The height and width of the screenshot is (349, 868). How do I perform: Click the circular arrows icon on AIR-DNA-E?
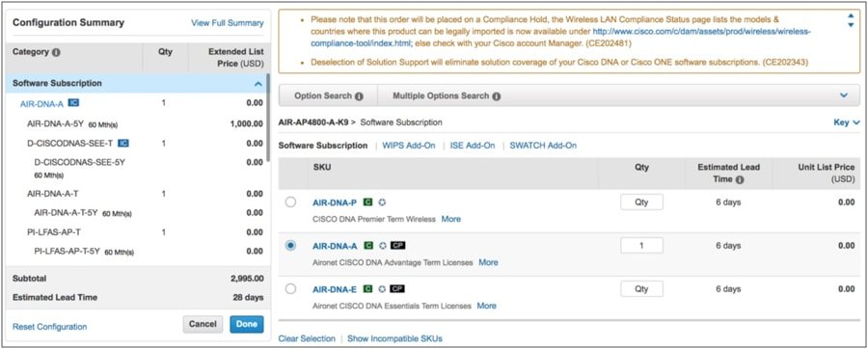pyautogui.click(x=382, y=288)
